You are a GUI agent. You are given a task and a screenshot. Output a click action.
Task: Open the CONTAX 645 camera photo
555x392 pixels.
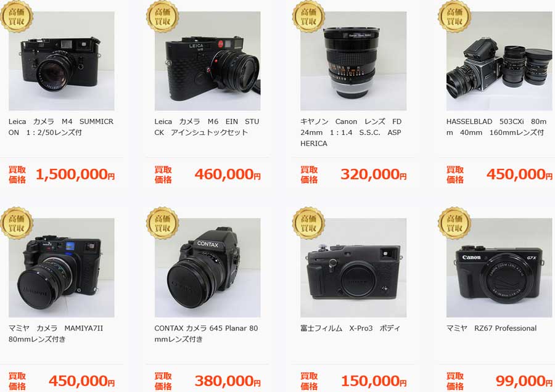click(x=207, y=267)
